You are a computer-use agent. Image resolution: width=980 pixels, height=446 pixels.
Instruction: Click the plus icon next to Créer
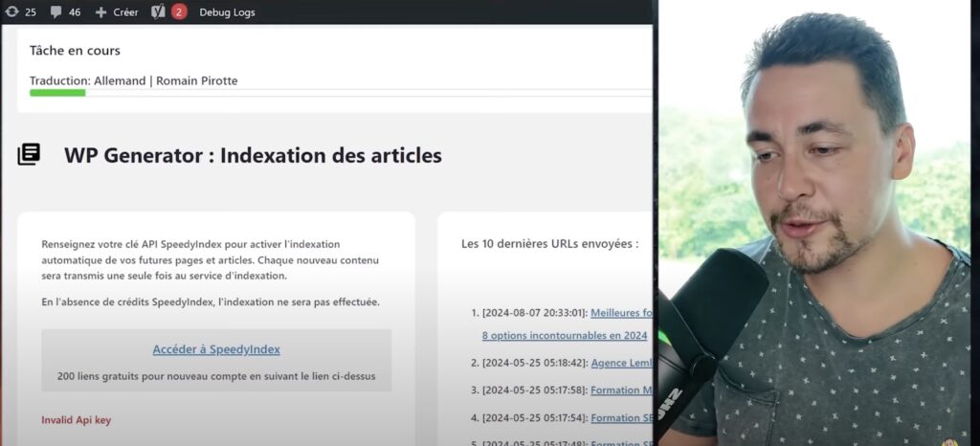[101, 11]
